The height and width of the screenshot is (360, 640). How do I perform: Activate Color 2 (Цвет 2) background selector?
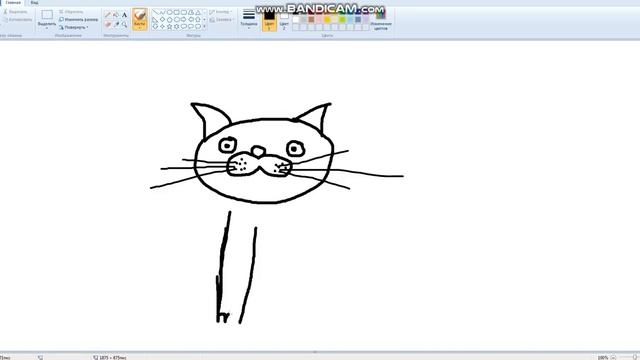[x=284, y=20]
